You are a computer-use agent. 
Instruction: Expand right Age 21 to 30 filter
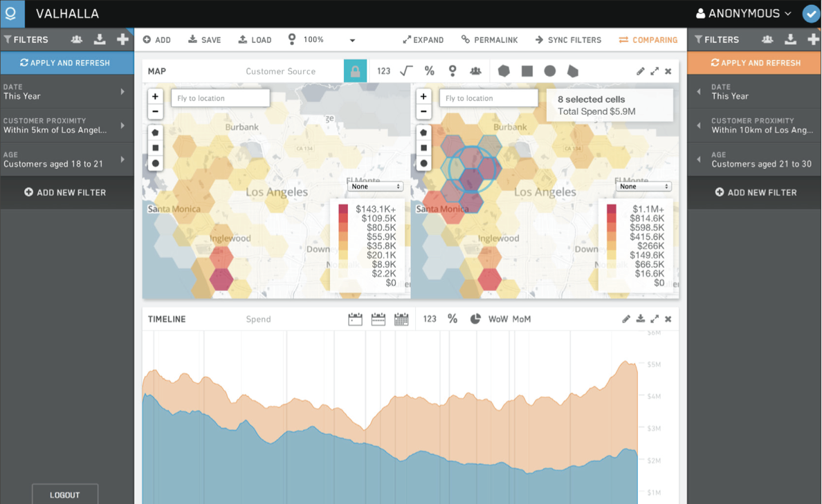(x=754, y=159)
